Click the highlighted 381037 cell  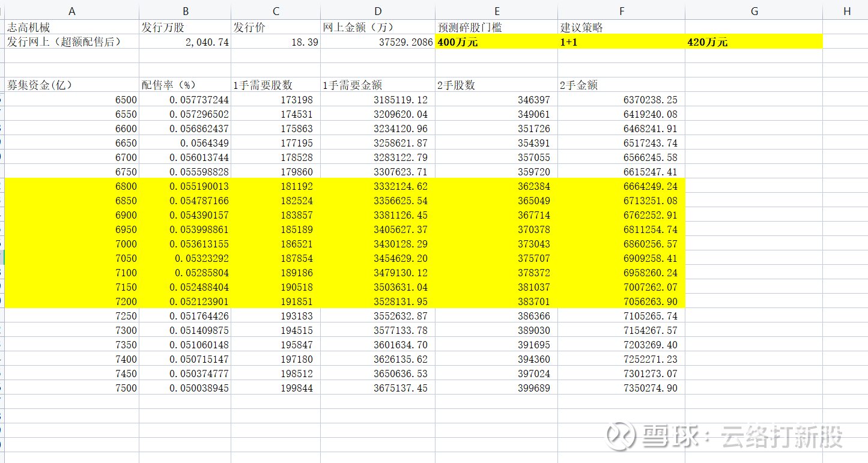497,287
